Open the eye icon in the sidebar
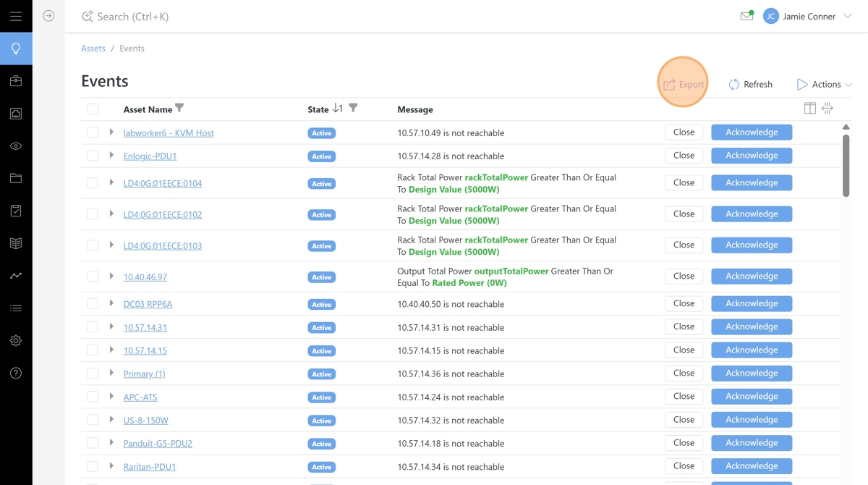 click(16, 146)
